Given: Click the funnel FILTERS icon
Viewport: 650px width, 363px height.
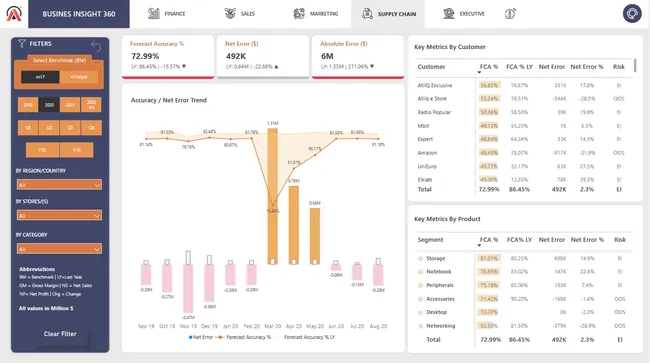Looking at the screenshot, I should coord(22,44).
